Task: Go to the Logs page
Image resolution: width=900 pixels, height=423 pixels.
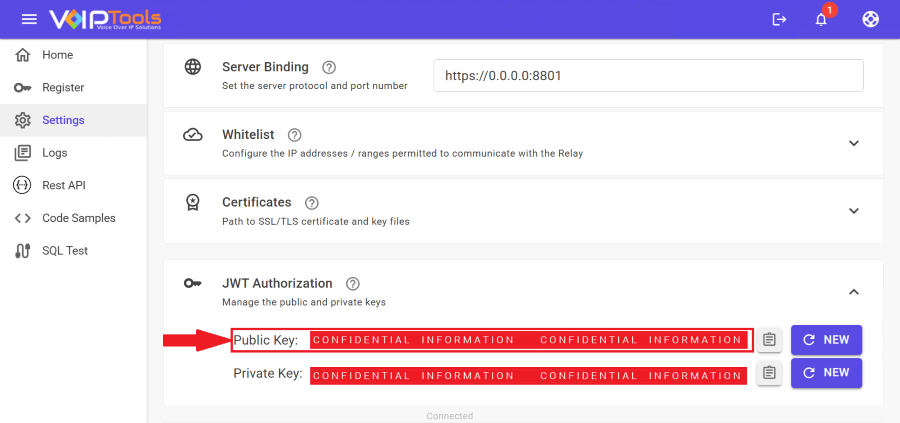Action: click(54, 153)
